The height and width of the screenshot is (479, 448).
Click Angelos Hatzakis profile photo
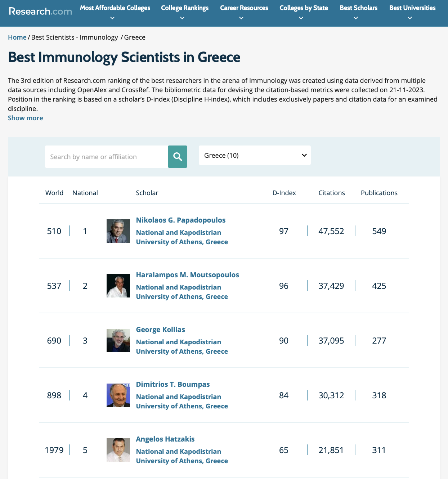click(118, 450)
